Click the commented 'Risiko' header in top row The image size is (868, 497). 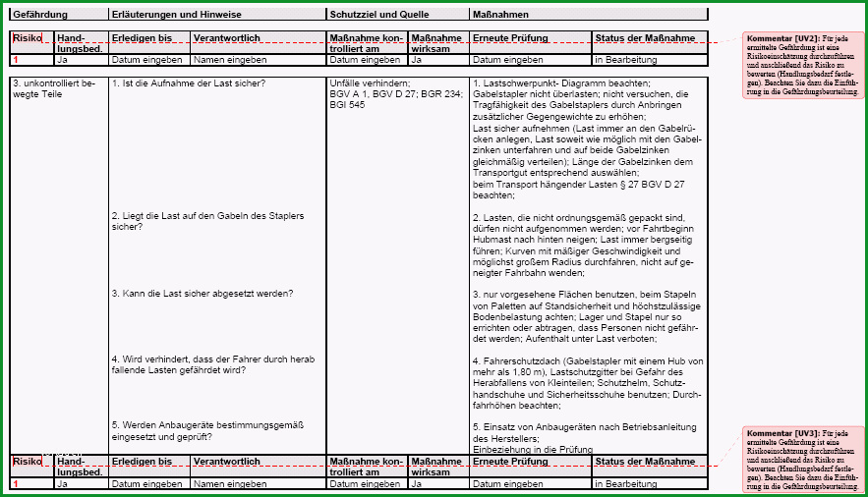[x=28, y=38]
